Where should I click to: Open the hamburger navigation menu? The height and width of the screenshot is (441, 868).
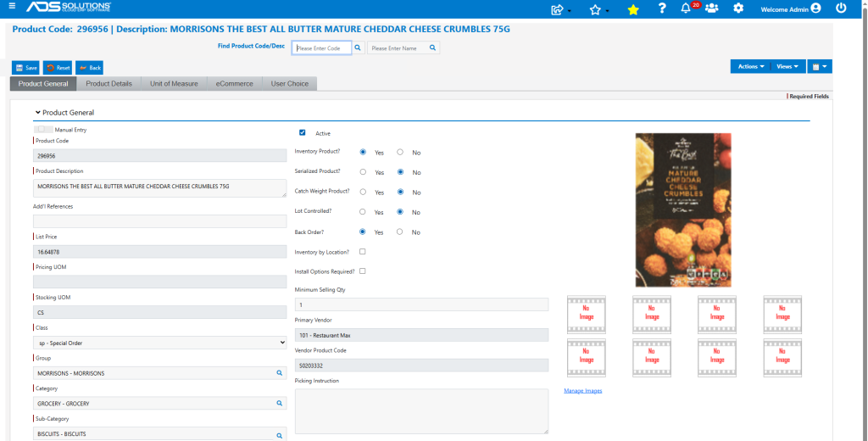tap(12, 7)
